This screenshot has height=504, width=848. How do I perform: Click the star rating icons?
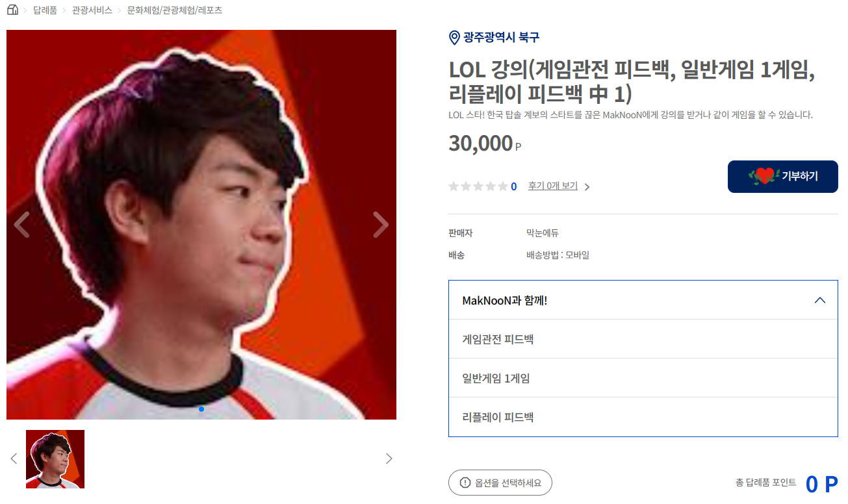coord(478,186)
